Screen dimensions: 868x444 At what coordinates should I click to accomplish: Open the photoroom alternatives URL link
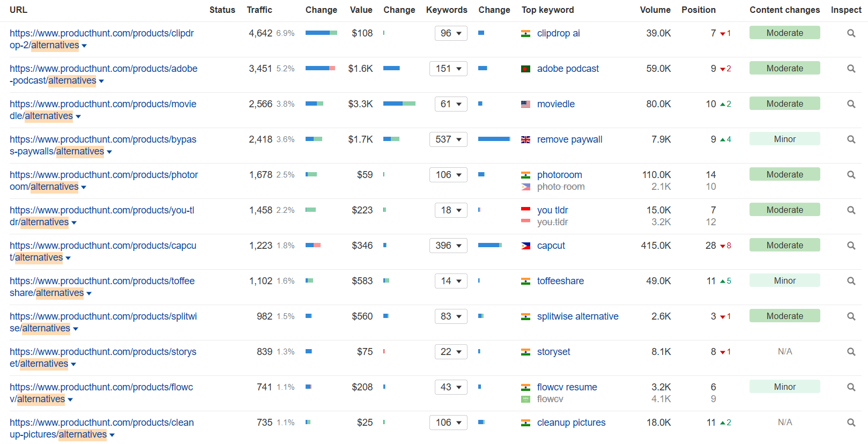click(104, 181)
